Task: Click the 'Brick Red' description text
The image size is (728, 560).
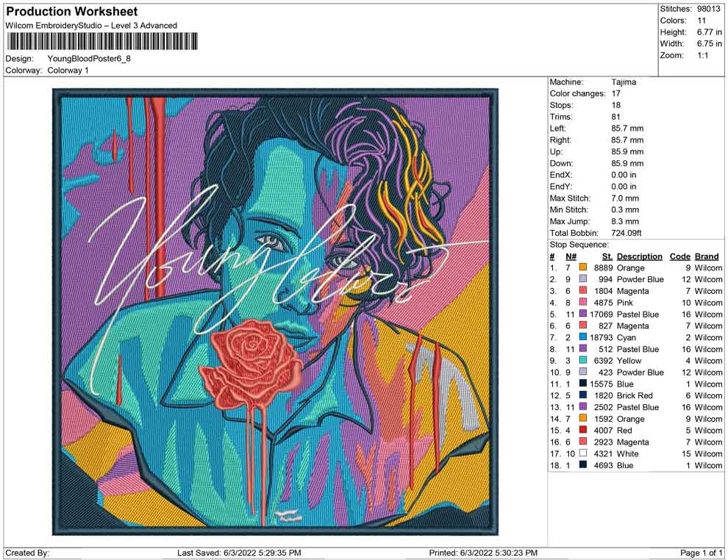Action: pos(635,395)
